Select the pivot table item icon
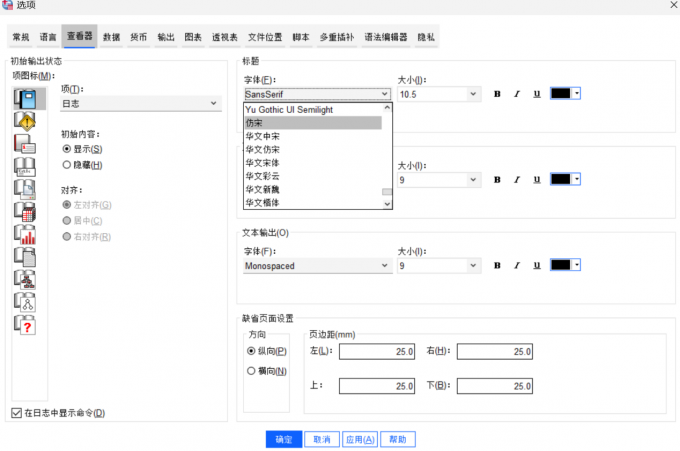Viewport: 680px width, 451px height. click(25, 212)
